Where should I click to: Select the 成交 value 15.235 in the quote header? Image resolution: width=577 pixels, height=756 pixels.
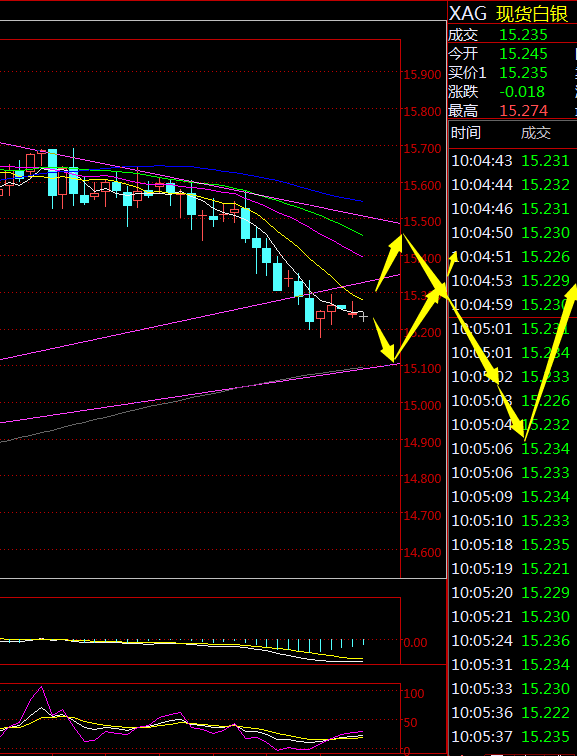coord(523,35)
